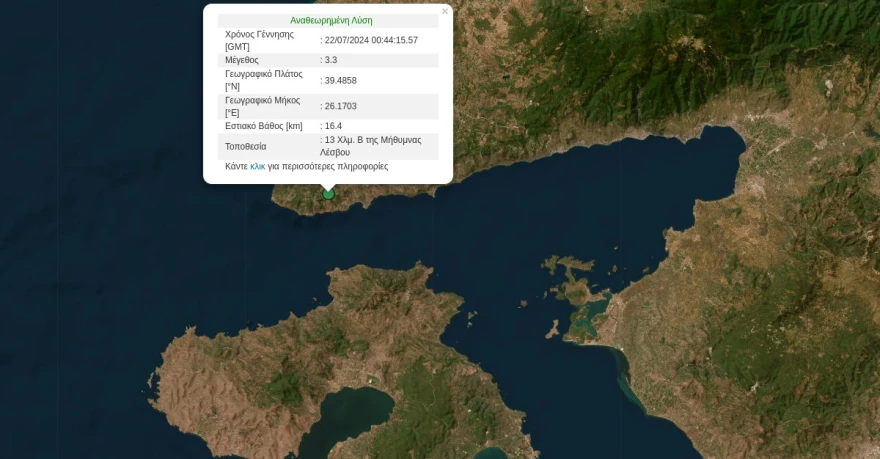
Task: Click the location text '13 Χλμ. Β της Μήθυμνας'
Action: pyautogui.click(x=373, y=140)
